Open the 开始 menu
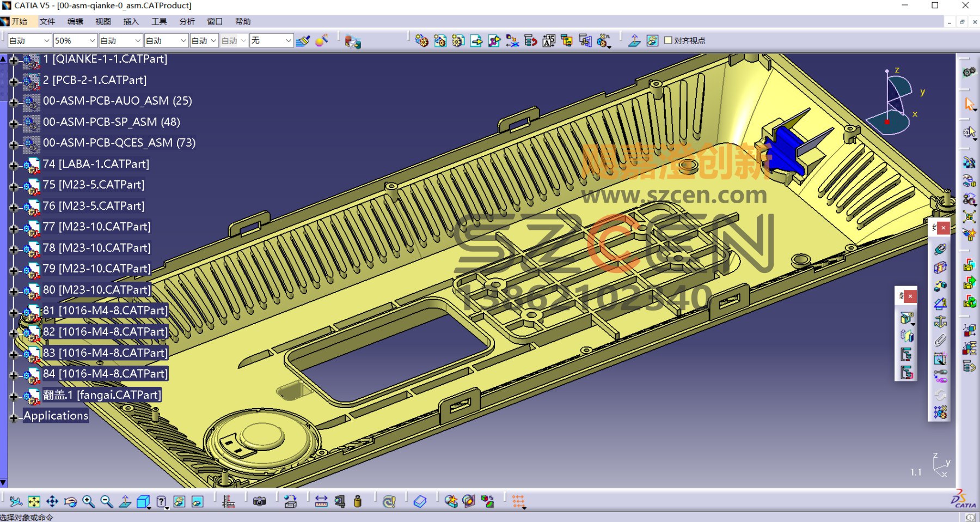Image resolution: width=980 pixels, height=522 pixels. click(x=19, y=21)
